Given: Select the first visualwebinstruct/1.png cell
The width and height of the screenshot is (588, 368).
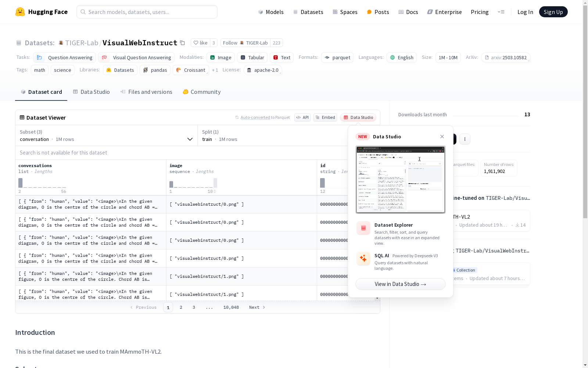Looking at the screenshot, I should [x=241, y=276].
